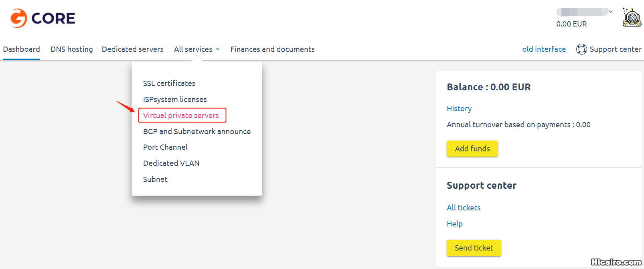Select SSL certificates from services menu
Screen dimensions: 644x269
(169, 83)
